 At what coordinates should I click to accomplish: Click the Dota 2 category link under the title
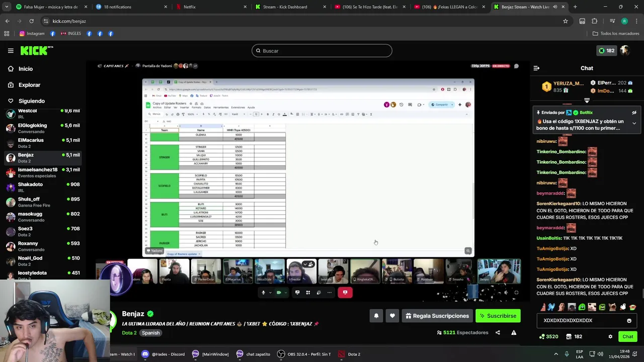(x=129, y=333)
